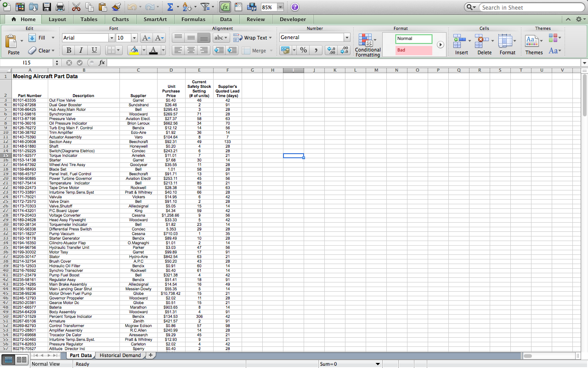Apply the Bad cell style
This screenshot has height=368, width=588.
tap(413, 50)
